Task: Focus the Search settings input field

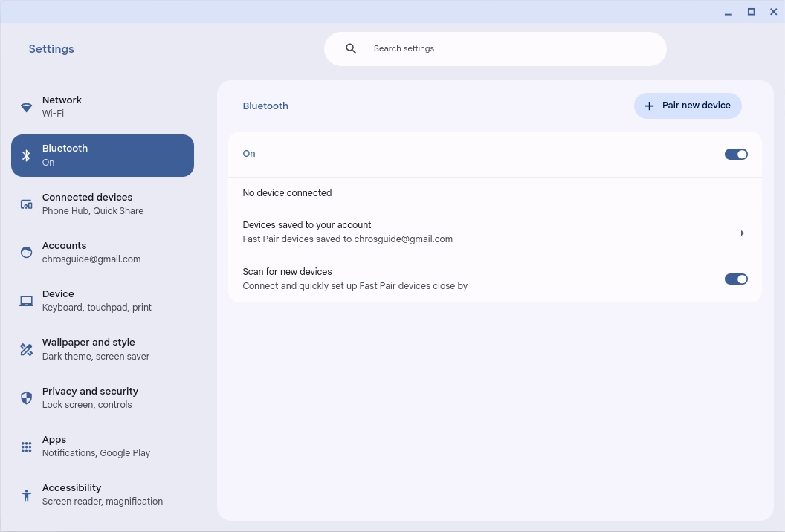Action: tap(505, 49)
